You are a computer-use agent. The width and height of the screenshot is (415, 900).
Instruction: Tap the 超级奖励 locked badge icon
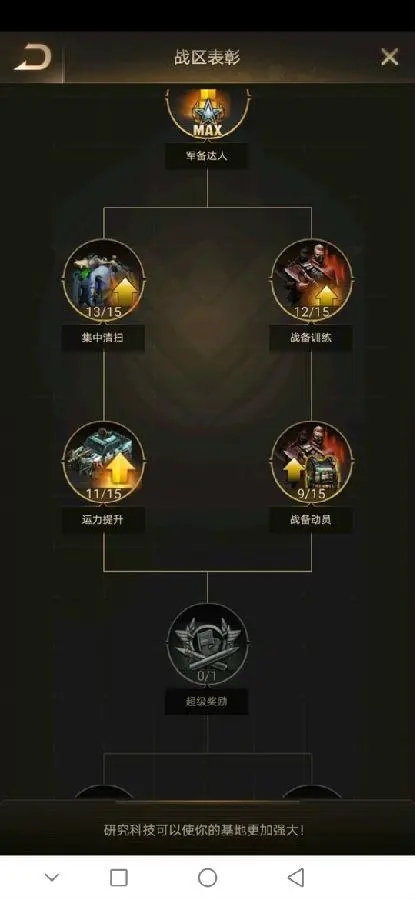click(x=207, y=644)
